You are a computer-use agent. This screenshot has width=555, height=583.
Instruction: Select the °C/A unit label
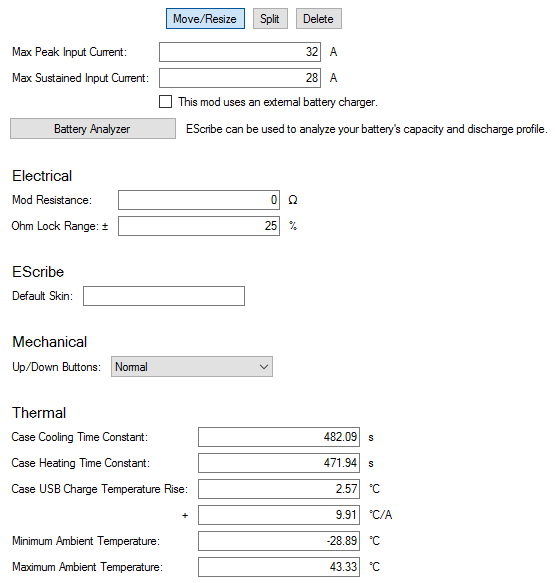pyautogui.click(x=381, y=515)
